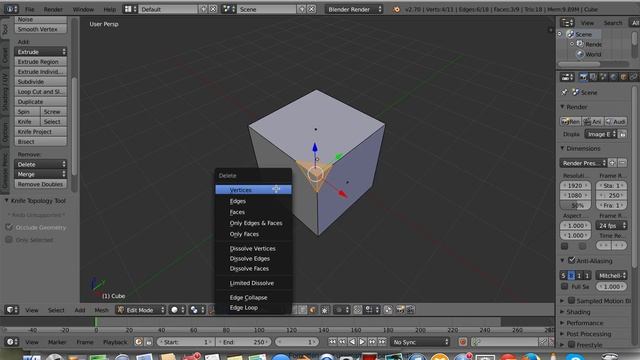This screenshot has width=640, height=360.
Task: Toggle the Anti-Aliasing checkbox
Action: [x=571, y=260]
